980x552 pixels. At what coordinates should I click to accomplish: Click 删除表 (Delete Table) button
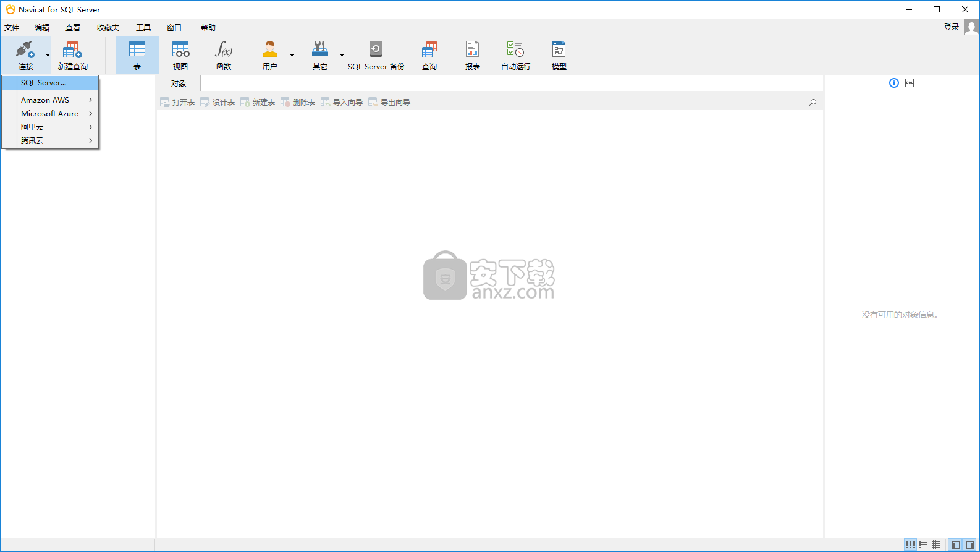point(298,102)
